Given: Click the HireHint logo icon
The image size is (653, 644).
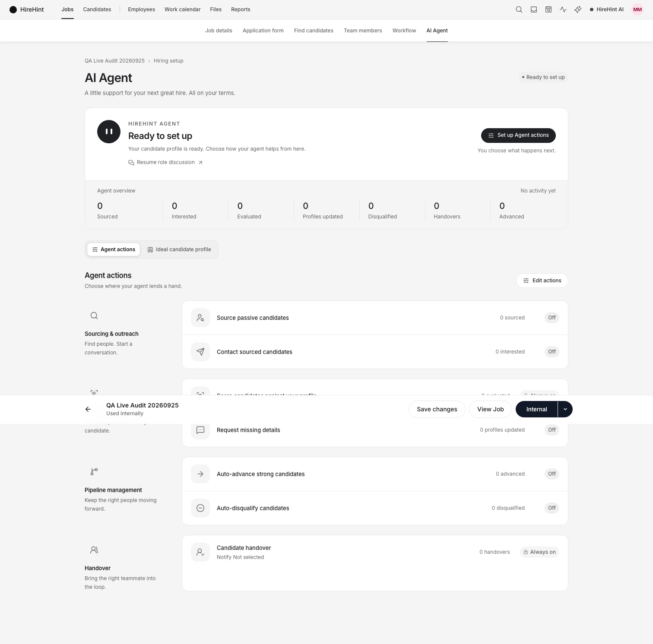Looking at the screenshot, I should [x=13, y=9].
